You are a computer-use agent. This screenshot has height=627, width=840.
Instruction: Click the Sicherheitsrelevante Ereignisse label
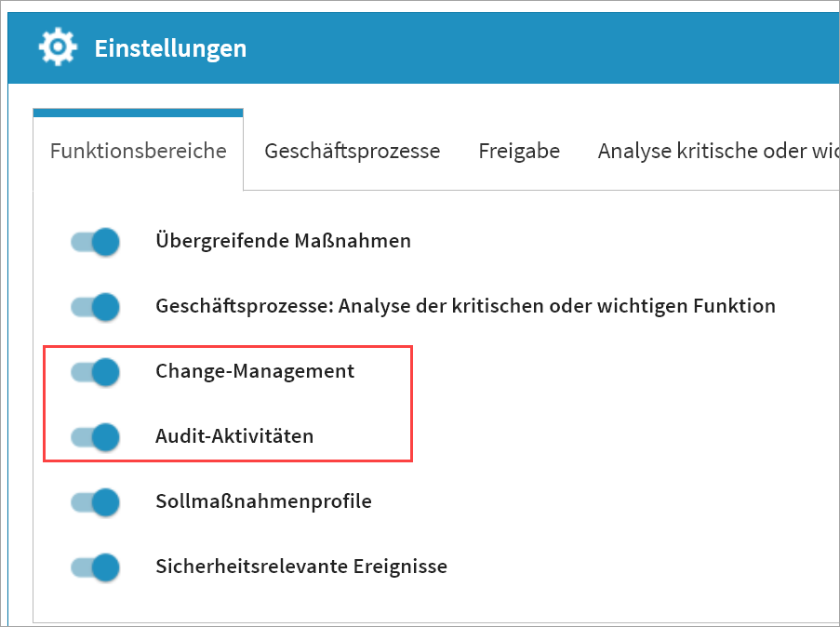coord(301,567)
